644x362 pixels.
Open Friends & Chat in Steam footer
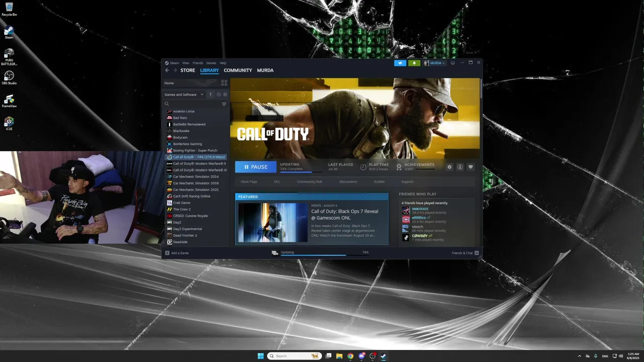(465, 253)
